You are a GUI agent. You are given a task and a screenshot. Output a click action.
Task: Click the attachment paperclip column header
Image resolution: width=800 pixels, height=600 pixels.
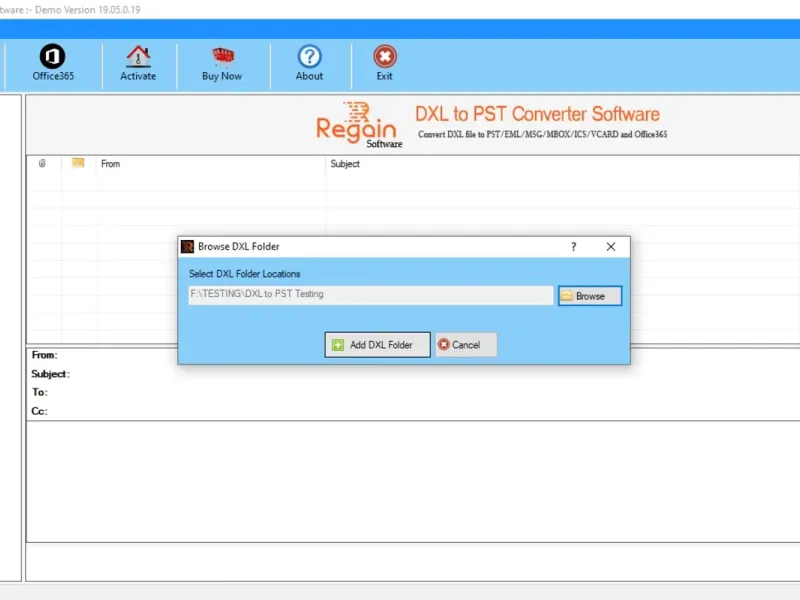(x=42, y=163)
